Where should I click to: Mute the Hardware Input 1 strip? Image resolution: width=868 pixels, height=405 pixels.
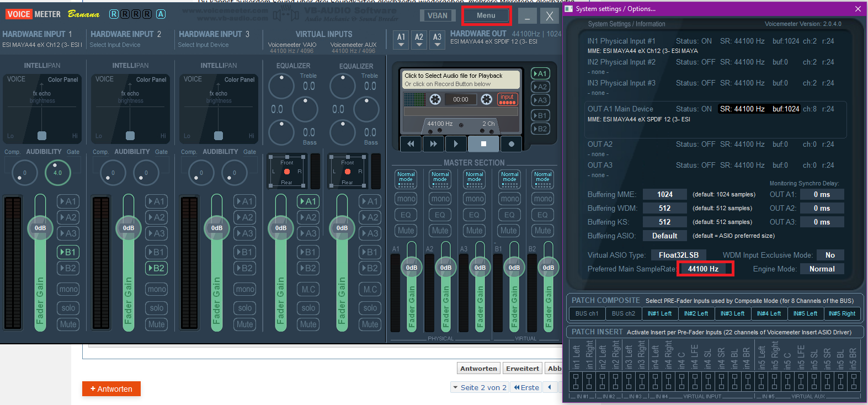click(68, 324)
